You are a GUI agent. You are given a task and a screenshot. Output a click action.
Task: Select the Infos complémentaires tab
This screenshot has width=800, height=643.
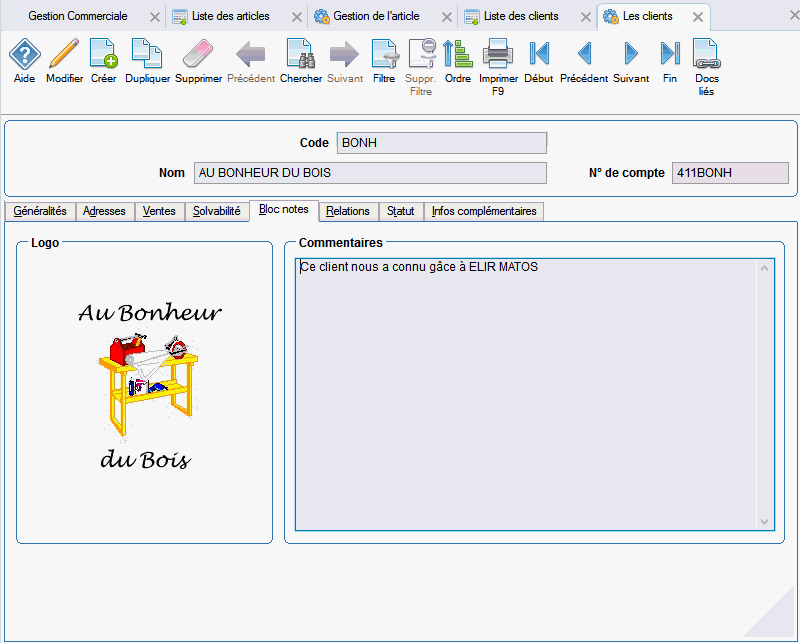(484, 211)
